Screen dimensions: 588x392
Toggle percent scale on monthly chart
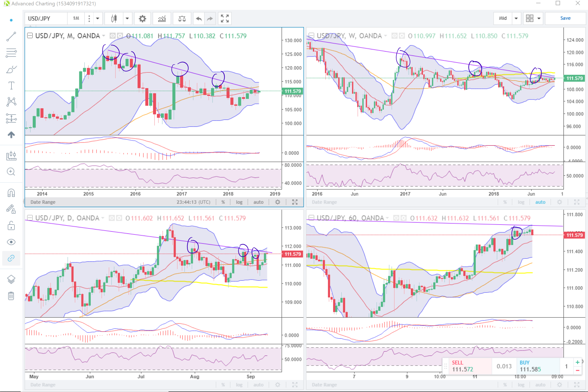click(x=223, y=202)
